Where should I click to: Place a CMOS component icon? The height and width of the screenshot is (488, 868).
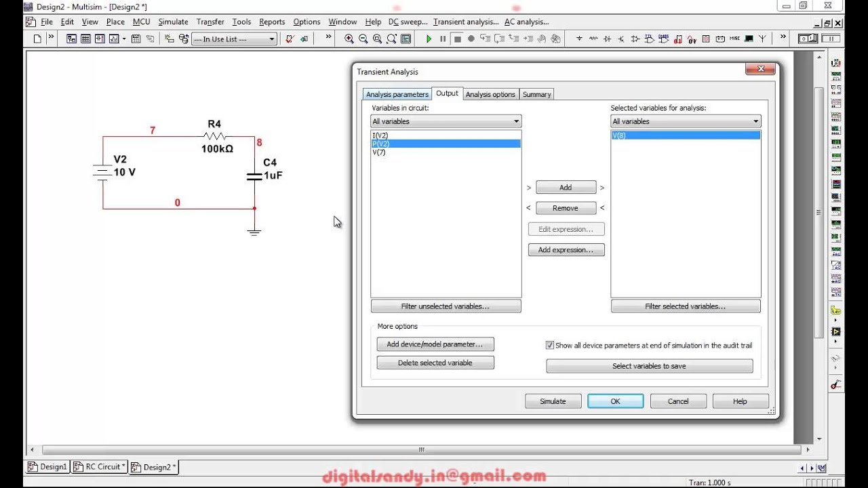[663, 39]
